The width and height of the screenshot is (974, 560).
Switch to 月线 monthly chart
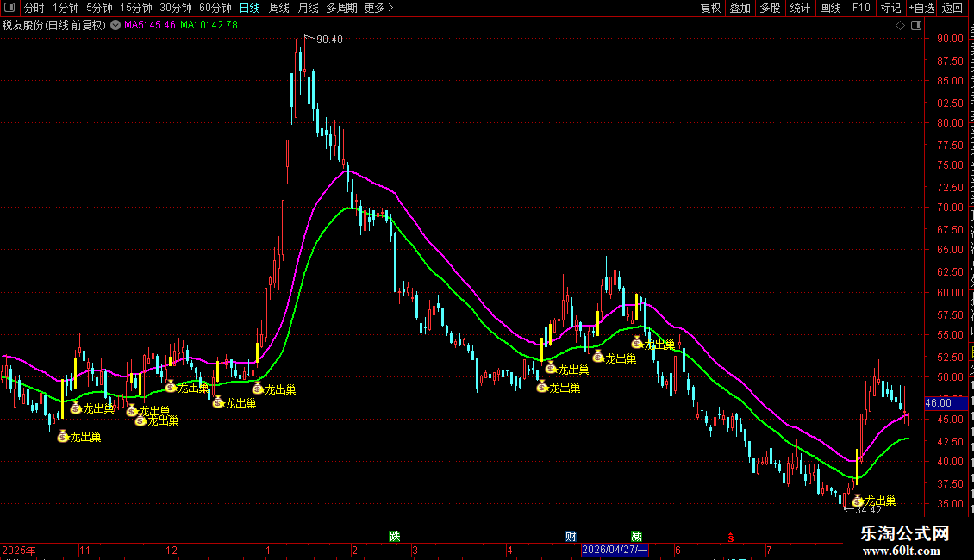pyautogui.click(x=308, y=8)
